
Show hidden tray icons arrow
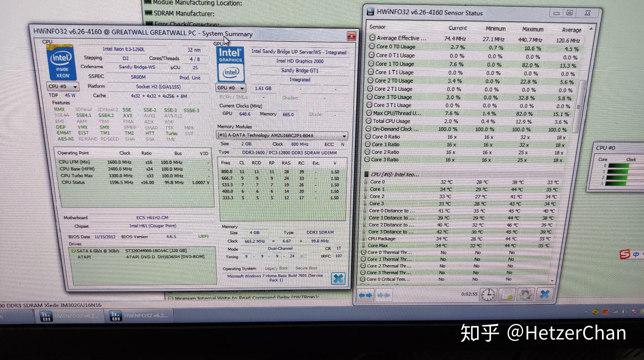tap(586, 312)
